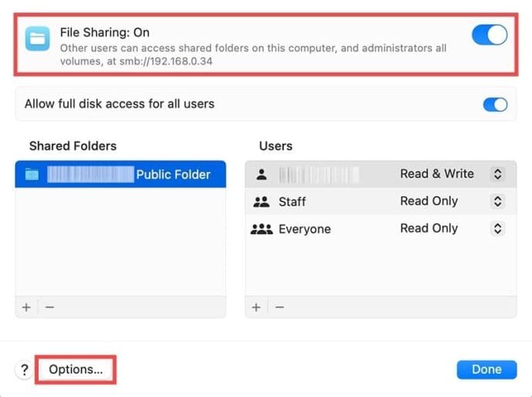Click the Public Folder icon in Shared Folders
The image size is (532, 397).
(32, 175)
